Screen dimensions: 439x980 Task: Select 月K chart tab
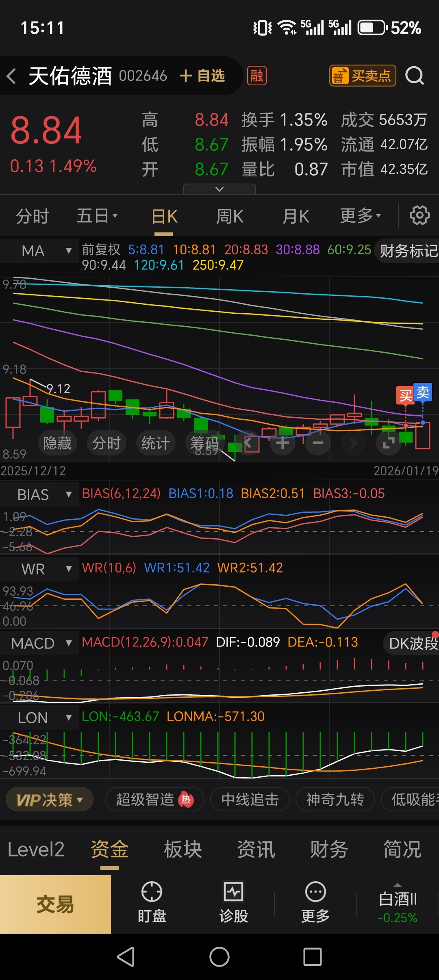coord(296,216)
